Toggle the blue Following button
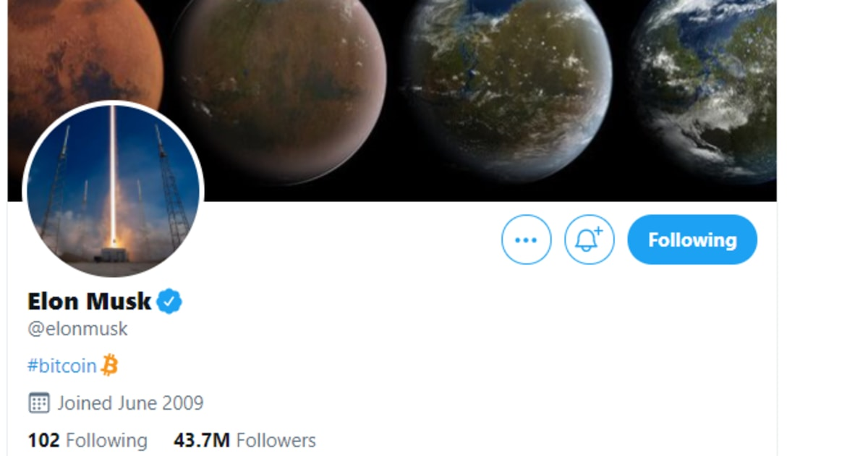Viewport: 868px width, 456px height. pyautogui.click(x=692, y=240)
